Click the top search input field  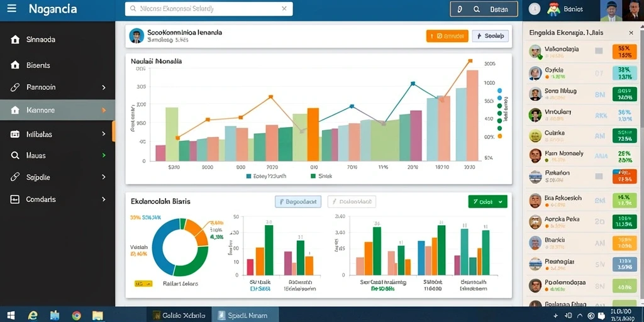pyautogui.click(x=209, y=9)
